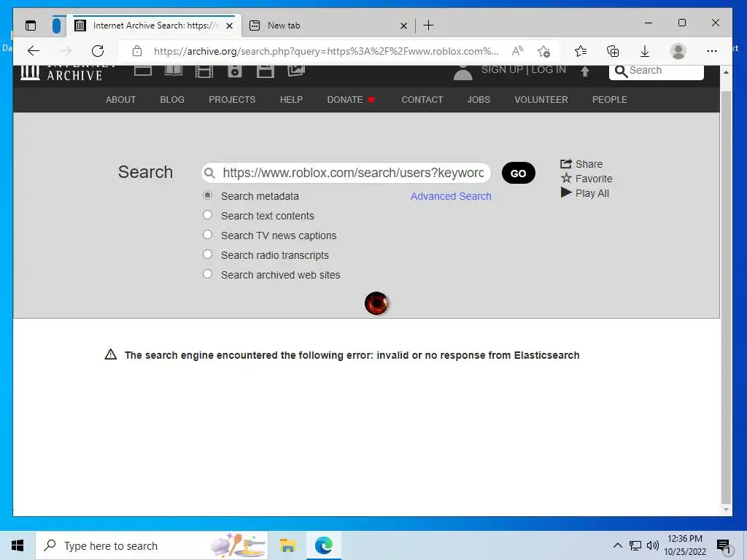Open File Explorer from the taskbar
Image resolution: width=747 pixels, height=560 pixels.
[x=287, y=545]
